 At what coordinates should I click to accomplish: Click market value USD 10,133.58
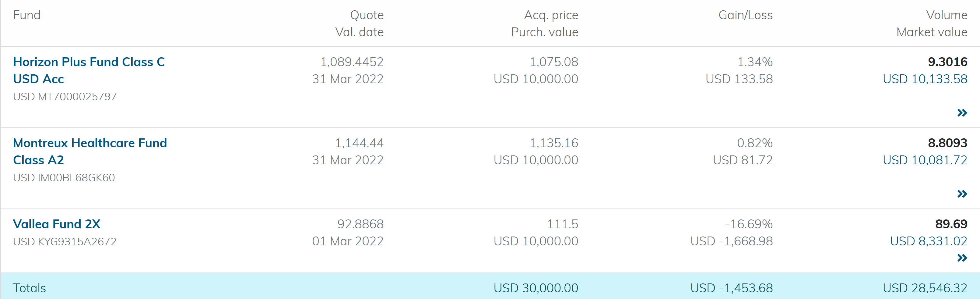coord(925,79)
